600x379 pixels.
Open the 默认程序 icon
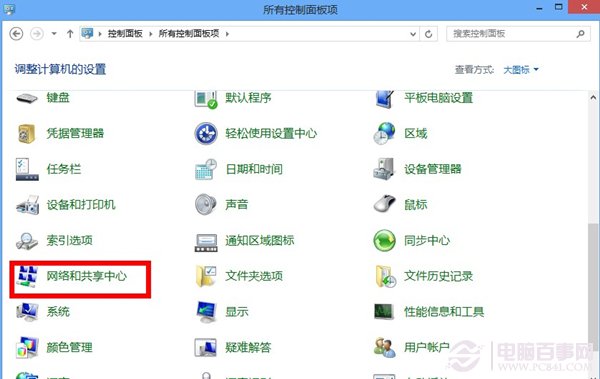click(206, 99)
